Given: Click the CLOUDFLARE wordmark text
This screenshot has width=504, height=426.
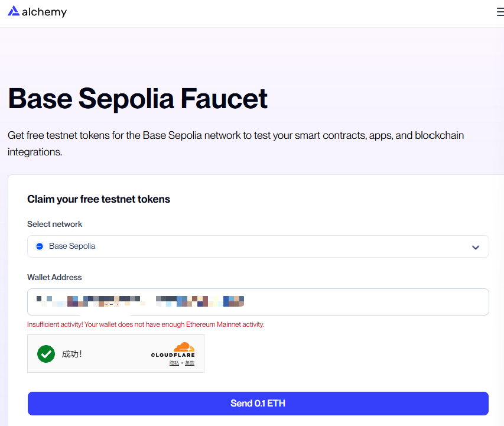Looking at the screenshot, I should tap(173, 355).
